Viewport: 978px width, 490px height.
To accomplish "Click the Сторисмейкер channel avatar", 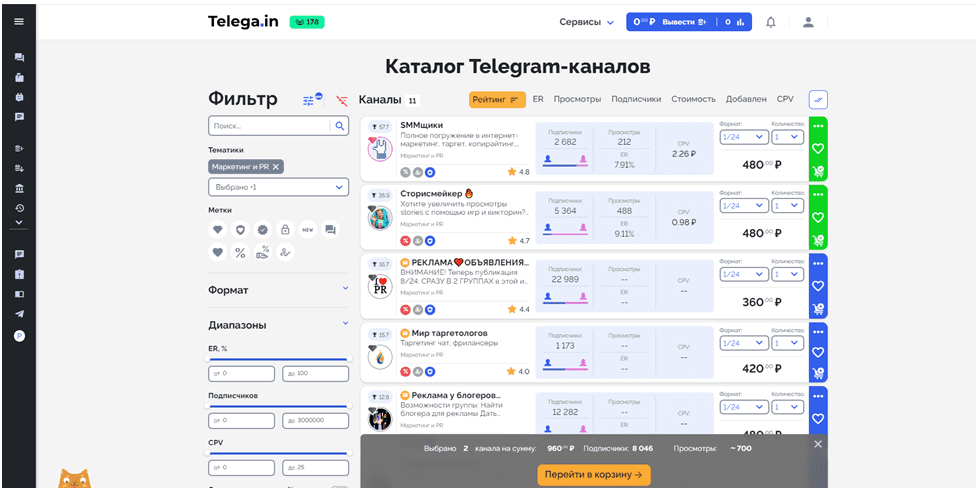I will pos(380,218).
